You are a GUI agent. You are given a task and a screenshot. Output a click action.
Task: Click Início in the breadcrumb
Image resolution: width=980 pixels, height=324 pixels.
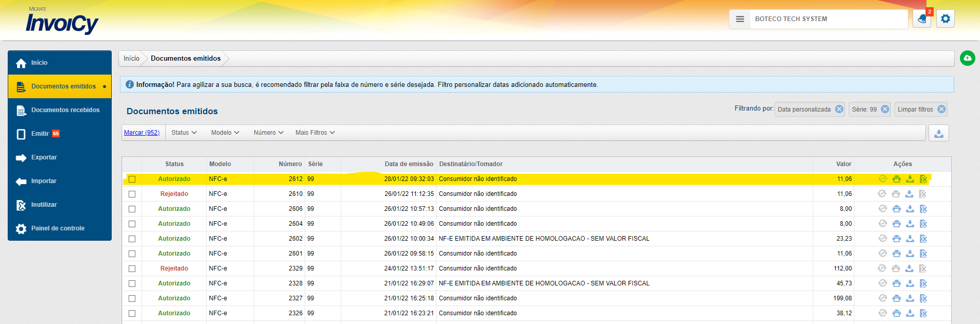(x=131, y=59)
